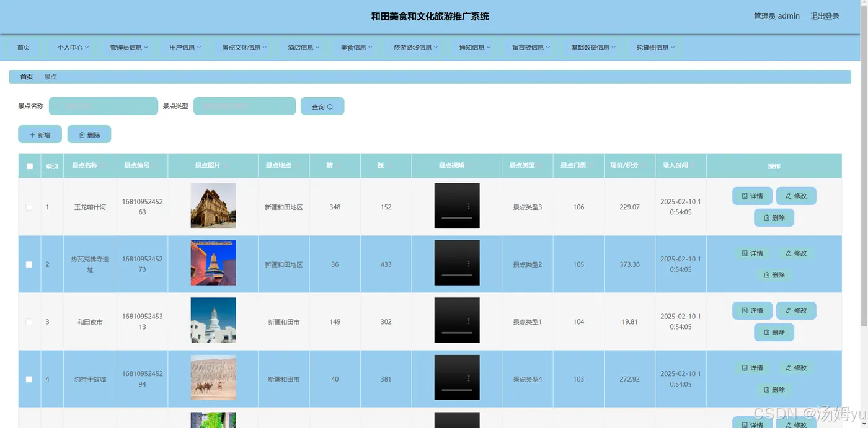868x428 pixels.
Task: Delete the 玉龙喀什河 row
Action: point(774,217)
